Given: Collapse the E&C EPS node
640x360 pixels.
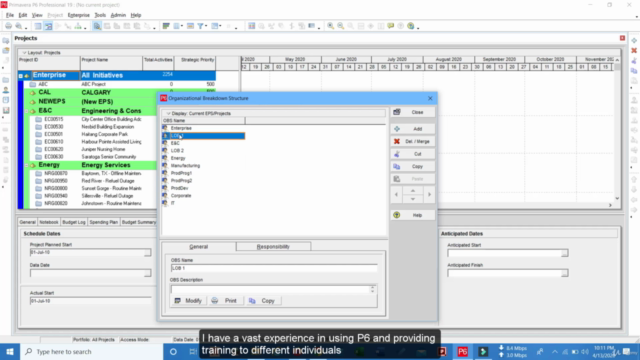Looking at the screenshot, I should pos(26,111).
